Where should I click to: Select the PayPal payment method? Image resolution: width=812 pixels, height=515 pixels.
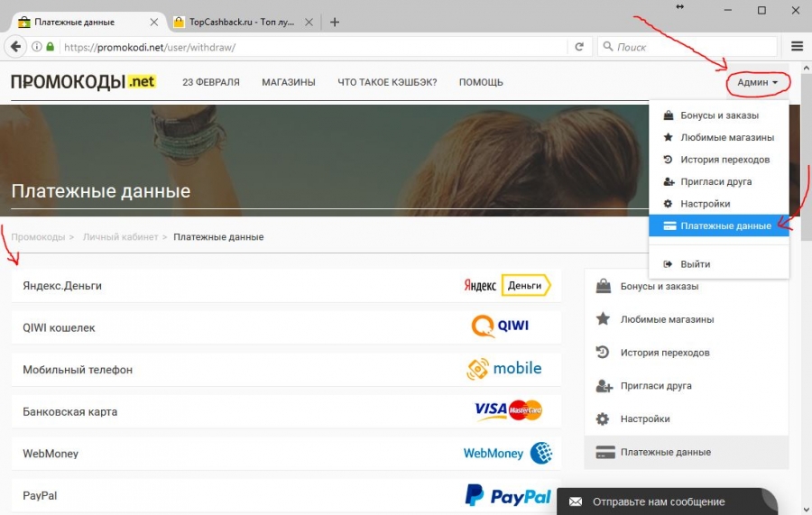click(286, 495)
